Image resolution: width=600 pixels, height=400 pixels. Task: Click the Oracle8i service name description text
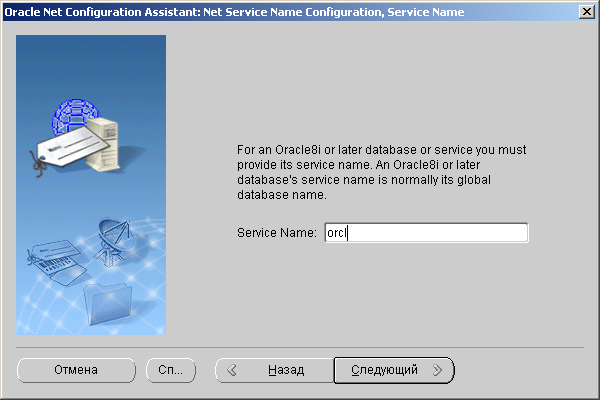[382, 172]
